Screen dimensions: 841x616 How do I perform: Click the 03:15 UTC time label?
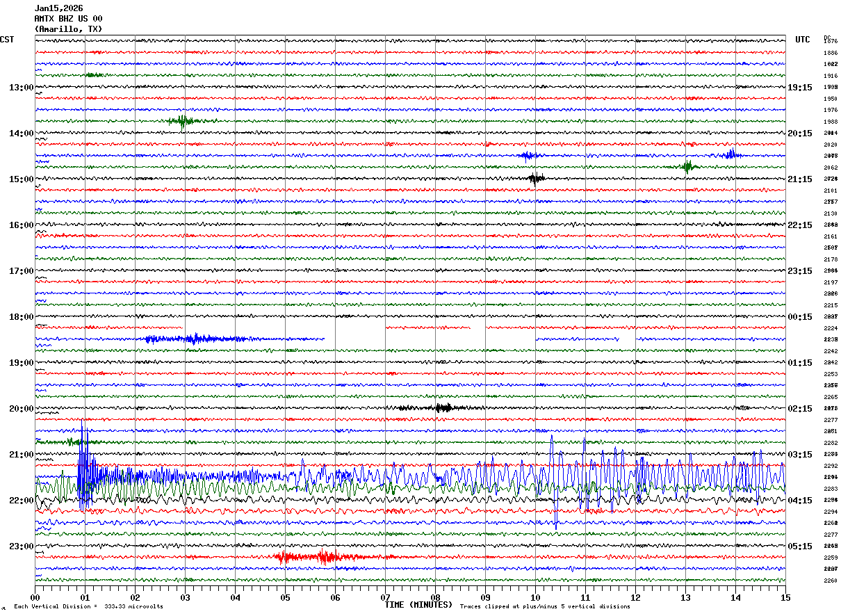800,455
